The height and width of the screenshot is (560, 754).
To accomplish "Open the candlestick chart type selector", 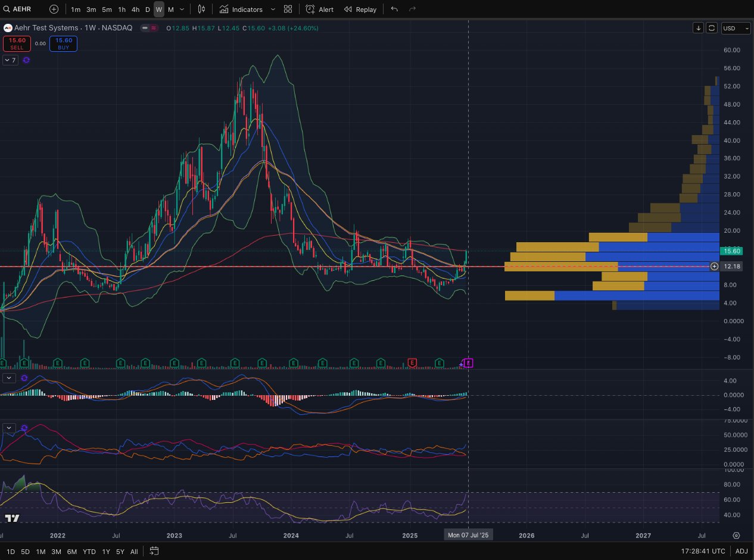I will [201, 10].
